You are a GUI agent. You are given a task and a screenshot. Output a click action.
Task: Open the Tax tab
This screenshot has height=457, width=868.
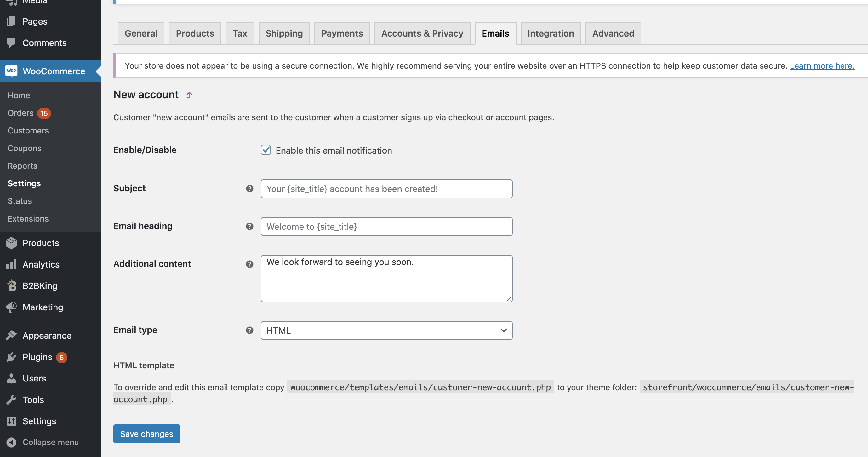240,33
